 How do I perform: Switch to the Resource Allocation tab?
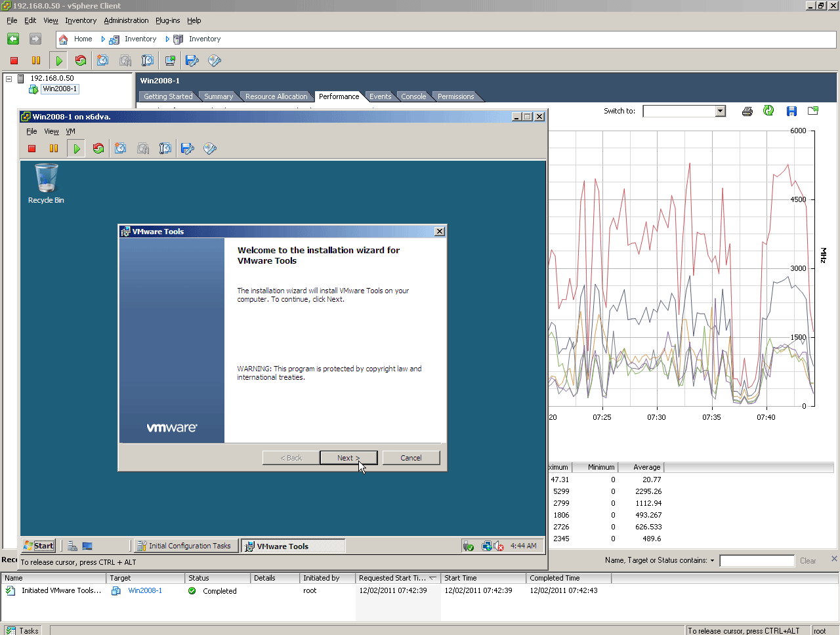pos(276,96)
